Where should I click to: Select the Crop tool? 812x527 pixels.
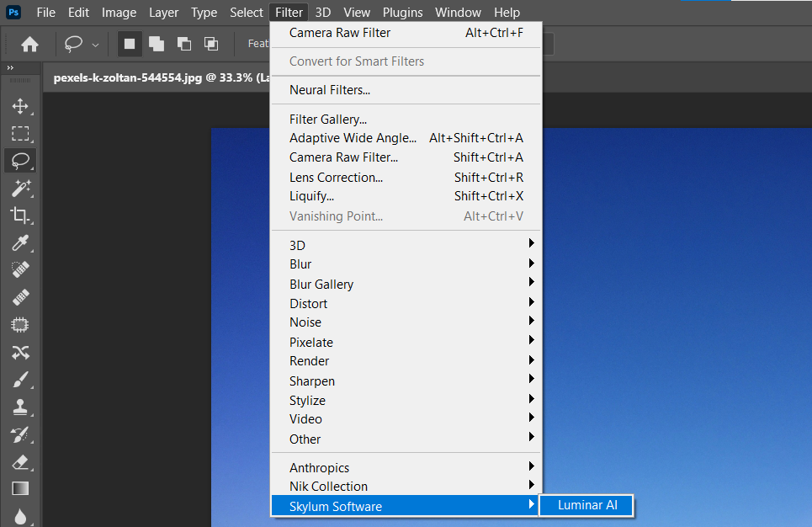[20, 216]
